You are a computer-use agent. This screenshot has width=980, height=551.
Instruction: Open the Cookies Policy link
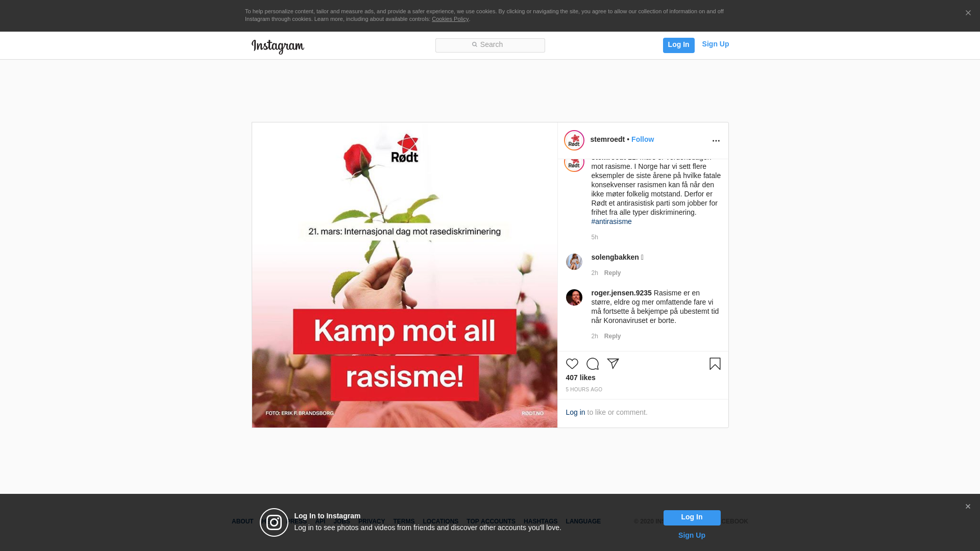(450, 19)
